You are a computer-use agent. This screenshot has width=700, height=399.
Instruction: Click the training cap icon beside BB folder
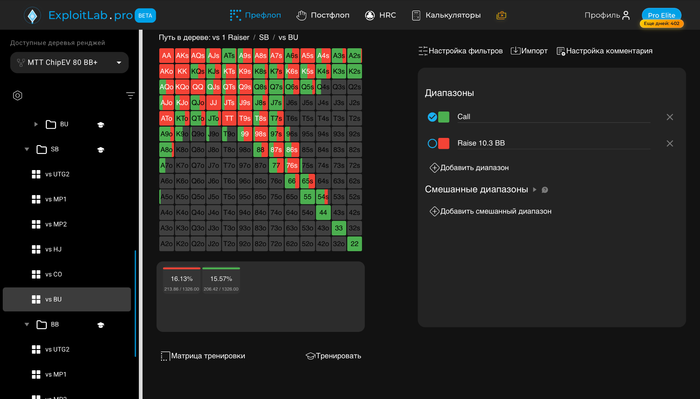pos(100,325)
